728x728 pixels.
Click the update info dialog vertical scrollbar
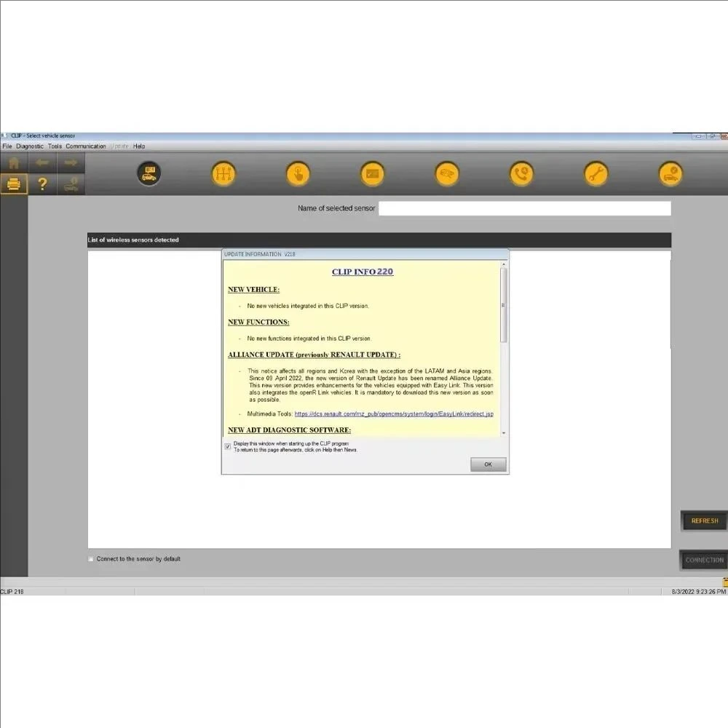pos(504,306)
